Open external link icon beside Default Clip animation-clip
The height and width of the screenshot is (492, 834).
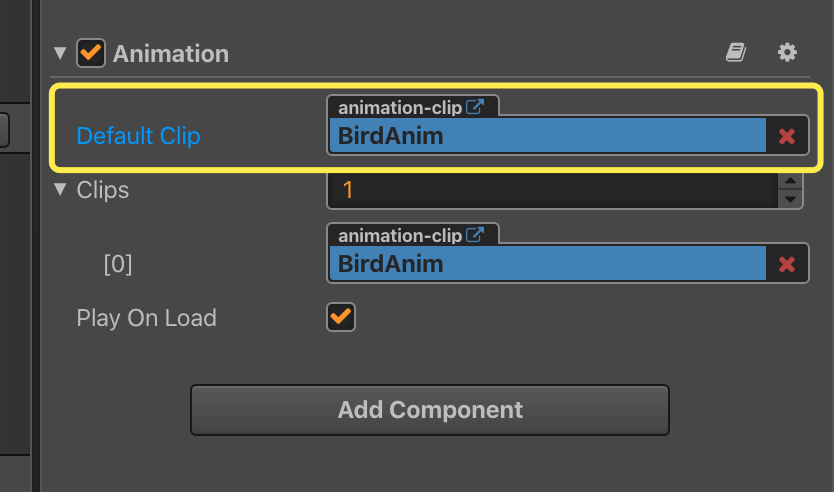[475, 107]
